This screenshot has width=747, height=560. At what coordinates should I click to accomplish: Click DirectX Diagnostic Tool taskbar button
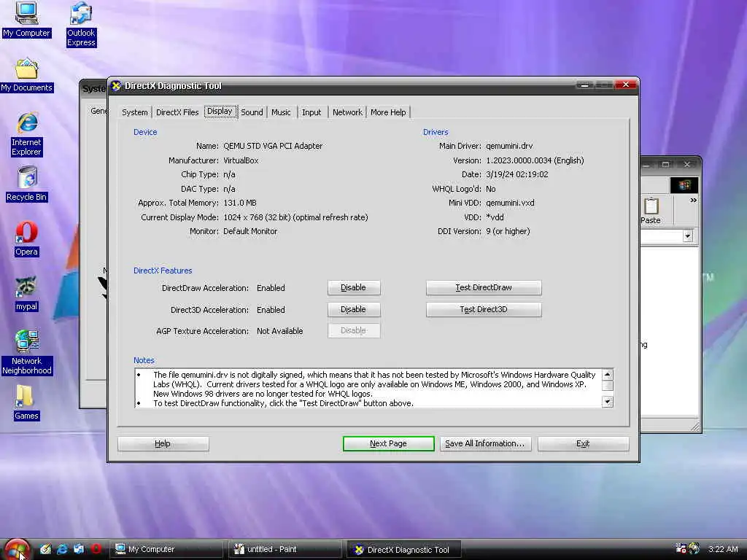point(403,550)
